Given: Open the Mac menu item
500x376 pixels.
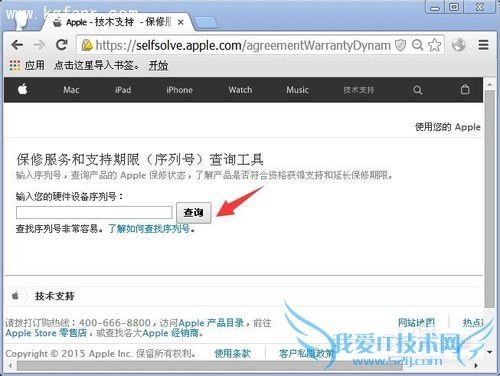Looking at the screenshot, I should click(x=71, y=90).
